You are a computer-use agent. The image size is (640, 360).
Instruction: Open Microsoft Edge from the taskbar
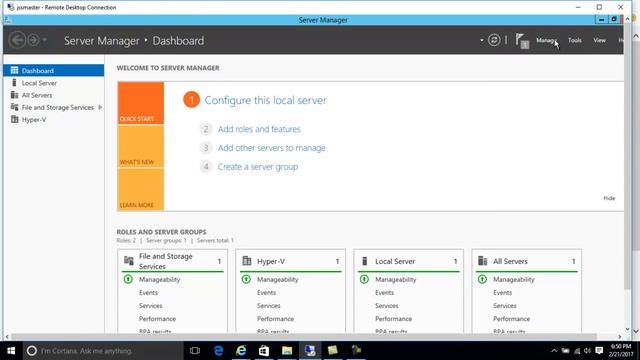coord(218,351)
